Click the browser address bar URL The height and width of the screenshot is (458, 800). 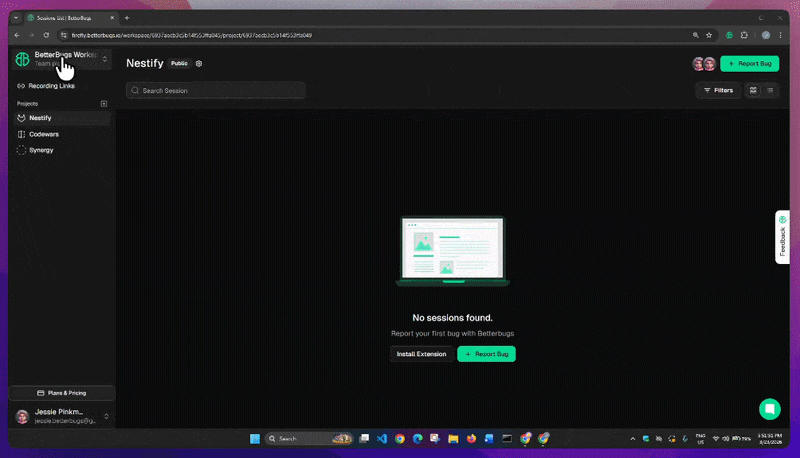click(191, 35)
